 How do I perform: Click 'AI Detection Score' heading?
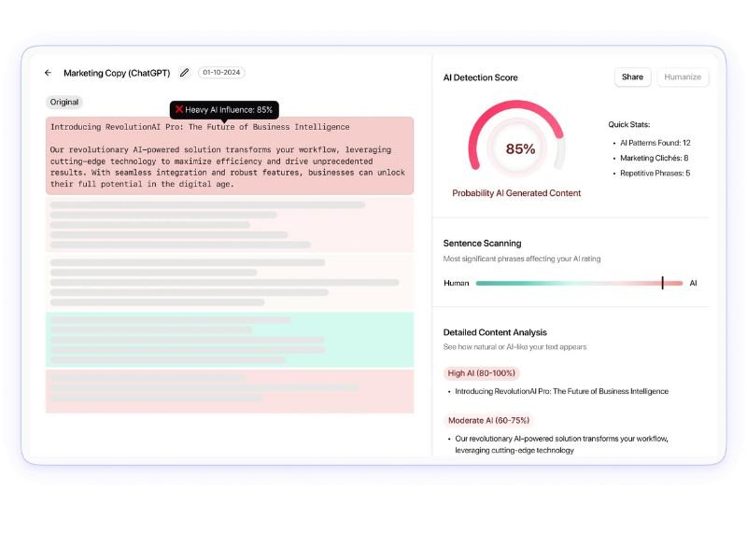tap(480, 77)
